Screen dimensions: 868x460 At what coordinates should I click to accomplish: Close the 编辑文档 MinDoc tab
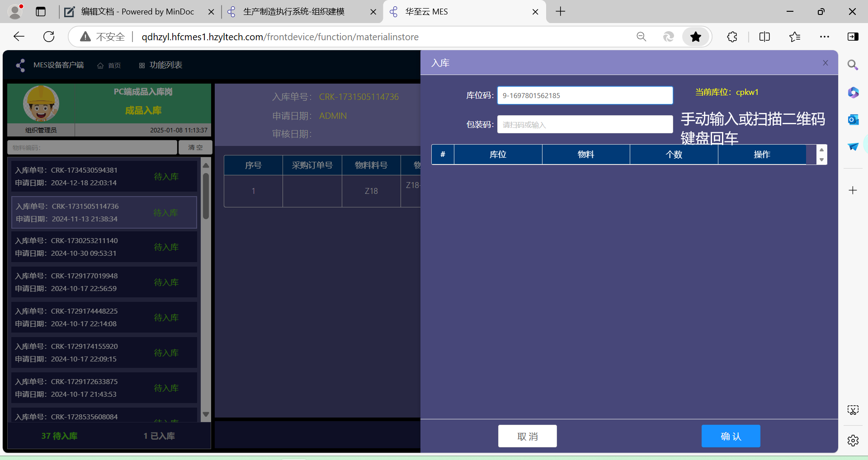click(x=211, y=12)
